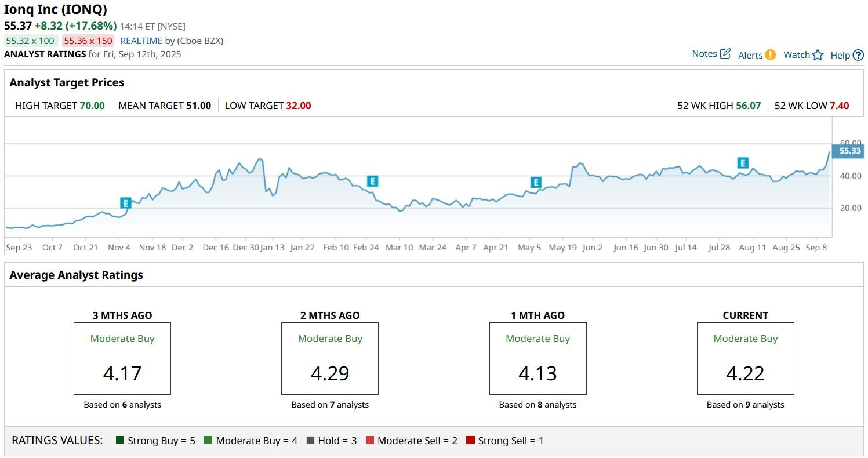Click the 3 MTHS AGO rating 4.17
This screenshot has height=458, width=868.
(122, 373)
